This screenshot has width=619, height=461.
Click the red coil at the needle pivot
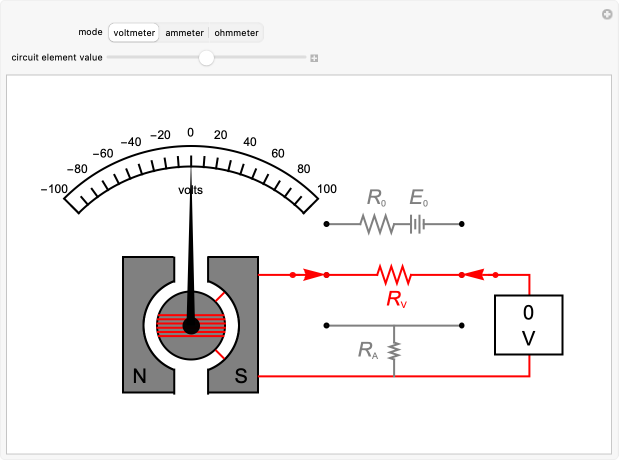(x=191, y=326)
